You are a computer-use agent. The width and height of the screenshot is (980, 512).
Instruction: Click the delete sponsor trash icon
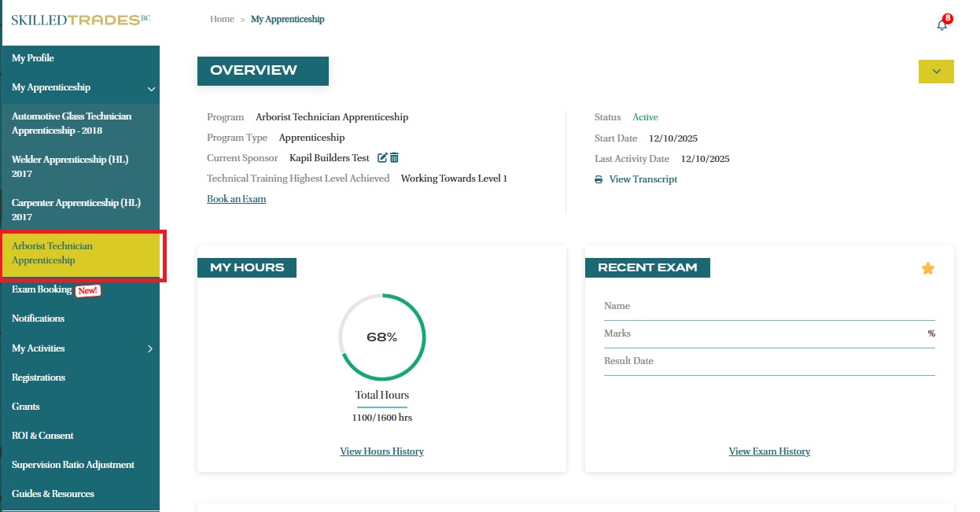tap(395, 158)
